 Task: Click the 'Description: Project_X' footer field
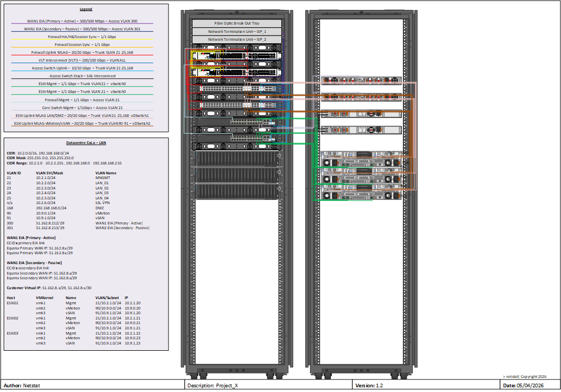pos(268,385)
